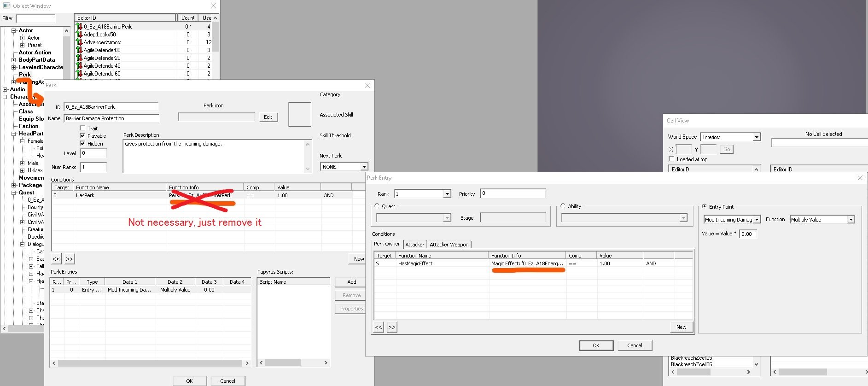
Task: Click the Papyrus Scripts horizontal scrollbar
Action: pos(293,363)
